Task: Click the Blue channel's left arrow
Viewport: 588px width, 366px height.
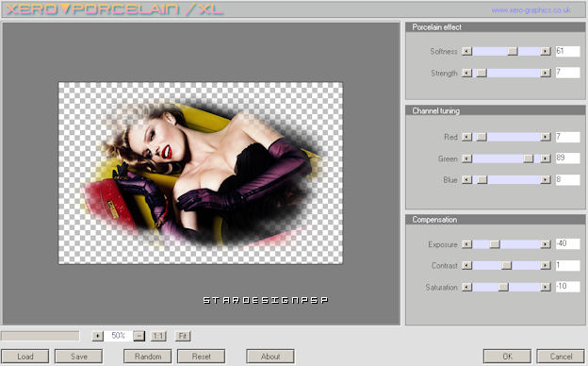Action: click(466, 180)
